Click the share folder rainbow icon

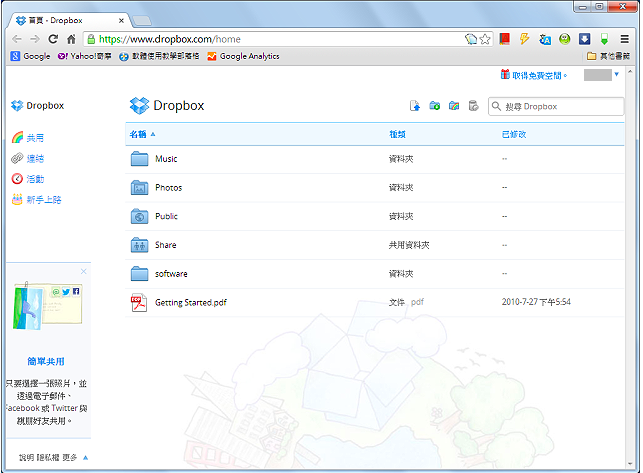click(x=454, y=106)
